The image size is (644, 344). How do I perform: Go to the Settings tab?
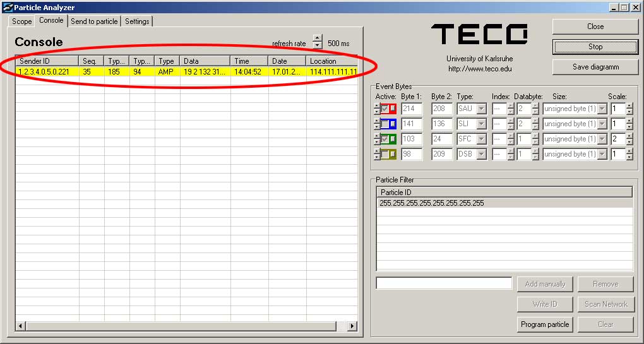tap(137, 21)
